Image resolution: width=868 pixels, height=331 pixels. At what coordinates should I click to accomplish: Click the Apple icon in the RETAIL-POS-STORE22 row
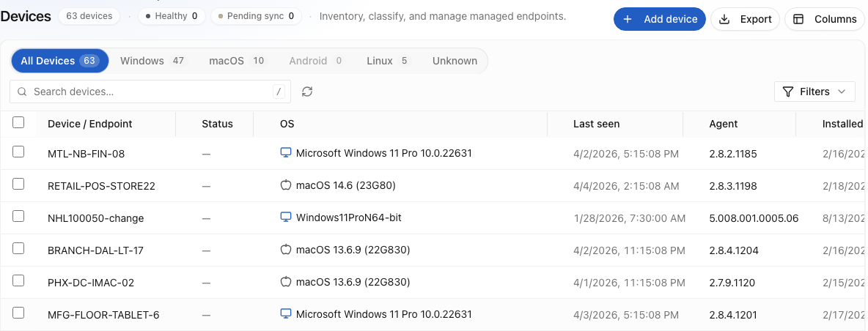coord(286,186)
